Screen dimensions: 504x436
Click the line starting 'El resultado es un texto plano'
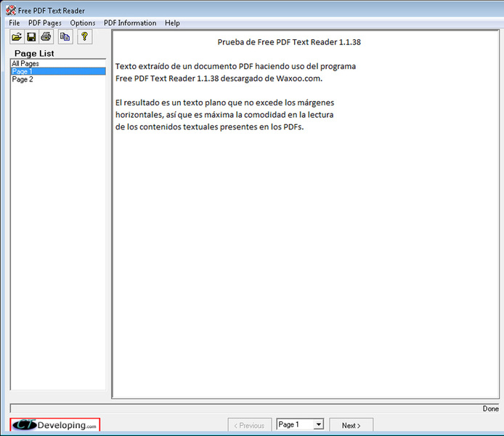(224, 102)
